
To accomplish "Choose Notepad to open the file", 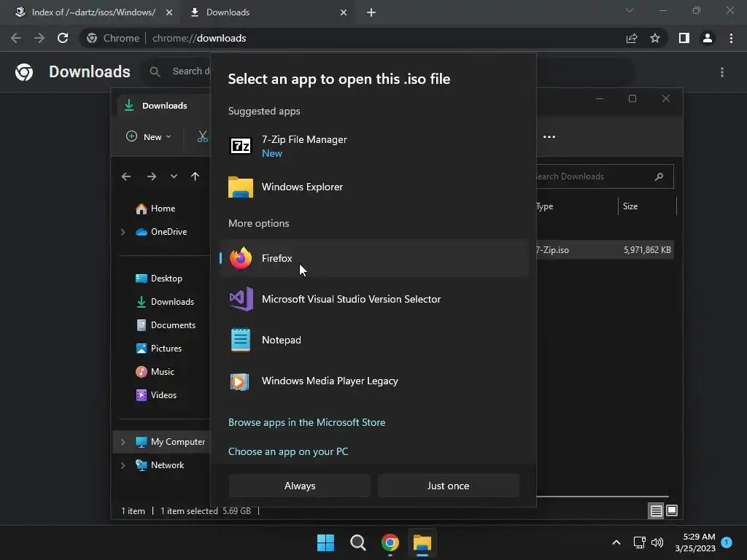I will (x=374, y=340).
